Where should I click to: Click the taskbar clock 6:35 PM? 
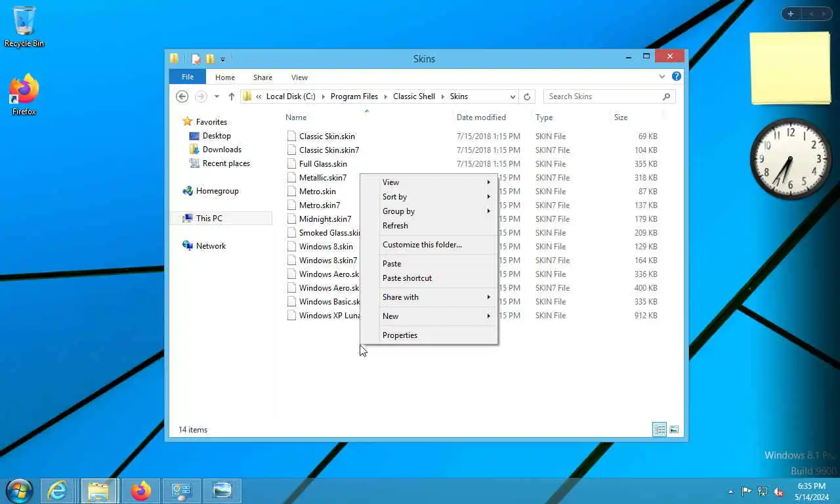point(811,486)
